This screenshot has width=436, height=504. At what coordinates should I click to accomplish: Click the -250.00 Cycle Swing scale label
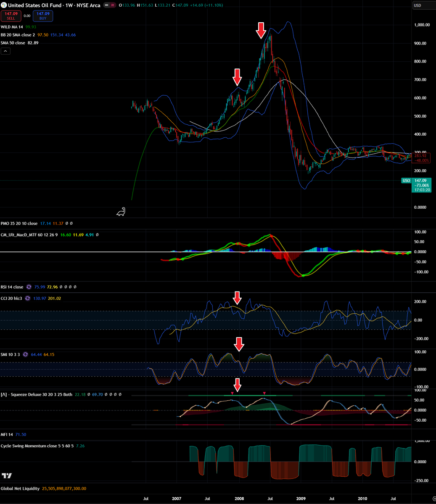pyautogui.click(x=420, y=480)
